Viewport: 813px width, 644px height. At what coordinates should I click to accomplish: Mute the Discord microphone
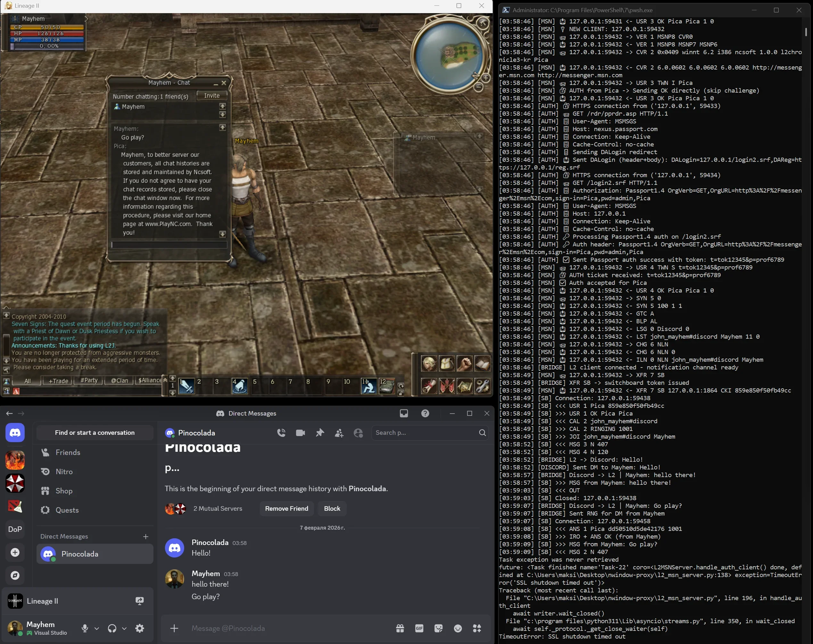tap(85, 628)
